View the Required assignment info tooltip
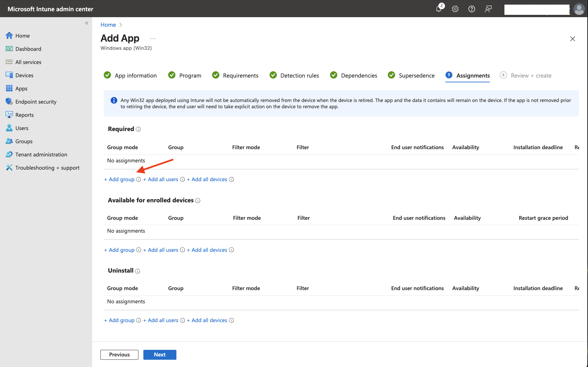Screen dimensions: 588x367 point(139,129)
